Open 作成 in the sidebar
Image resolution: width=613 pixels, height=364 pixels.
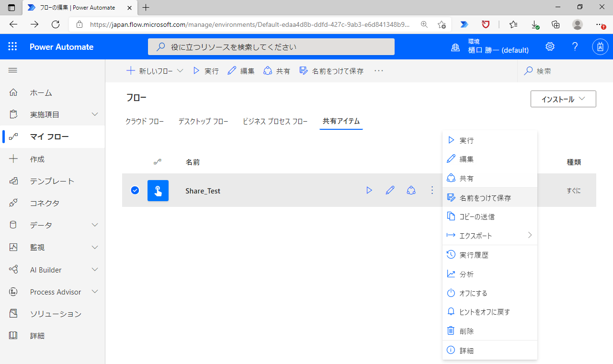53,159
